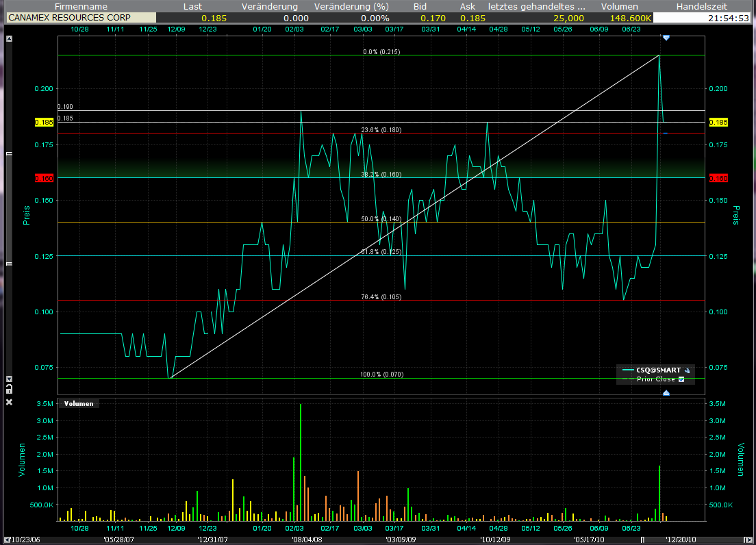Click the 0.0% (0.215) Fibonacci label
The height and width of the screenshot is (545, 756).
pyautogui.click(x=381, y=51)
